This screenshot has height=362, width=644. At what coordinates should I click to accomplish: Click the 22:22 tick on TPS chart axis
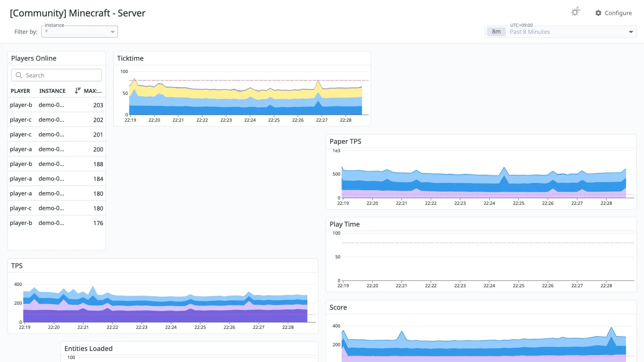point(112,327)
